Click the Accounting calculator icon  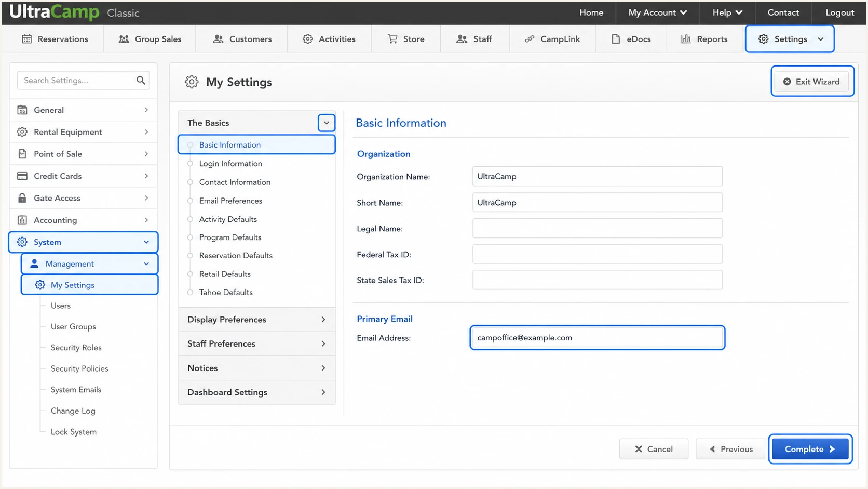pyautogui.click(x=22, y=220)
